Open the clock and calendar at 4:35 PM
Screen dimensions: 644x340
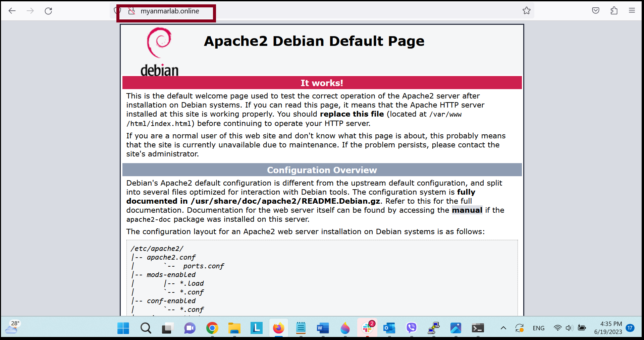[608, 328]
